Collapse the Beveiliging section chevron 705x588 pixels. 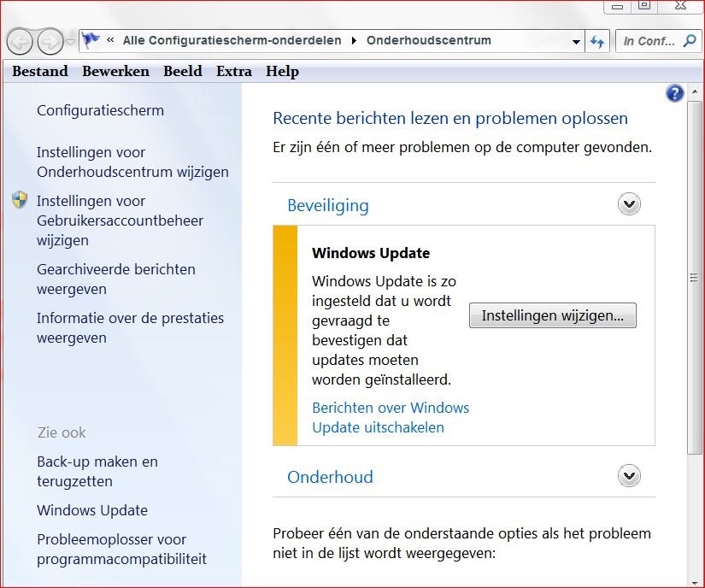(x=629, y=204)
